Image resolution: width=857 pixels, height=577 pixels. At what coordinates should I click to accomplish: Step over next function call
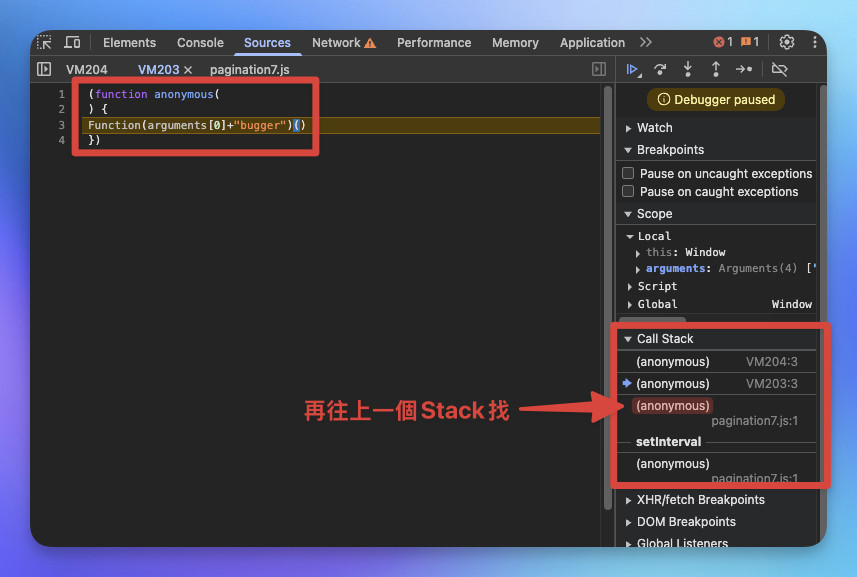(x=660, y=69)
